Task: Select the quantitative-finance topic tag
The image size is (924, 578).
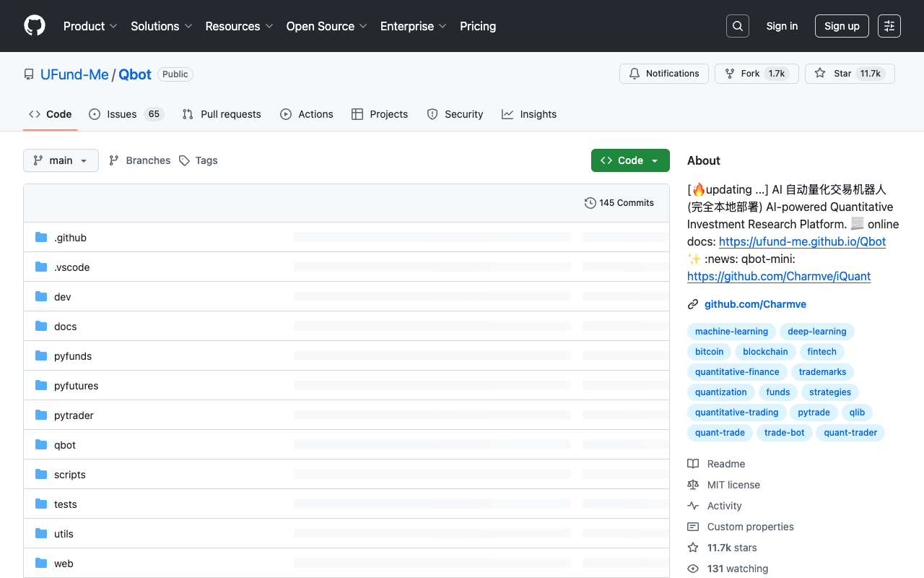Action: pyautogui.click(x=737, y=372)
